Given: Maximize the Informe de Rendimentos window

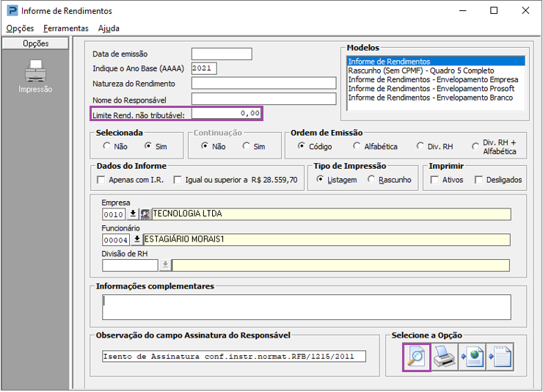Looking at the screenshot, I should click(x=494, y=11).
